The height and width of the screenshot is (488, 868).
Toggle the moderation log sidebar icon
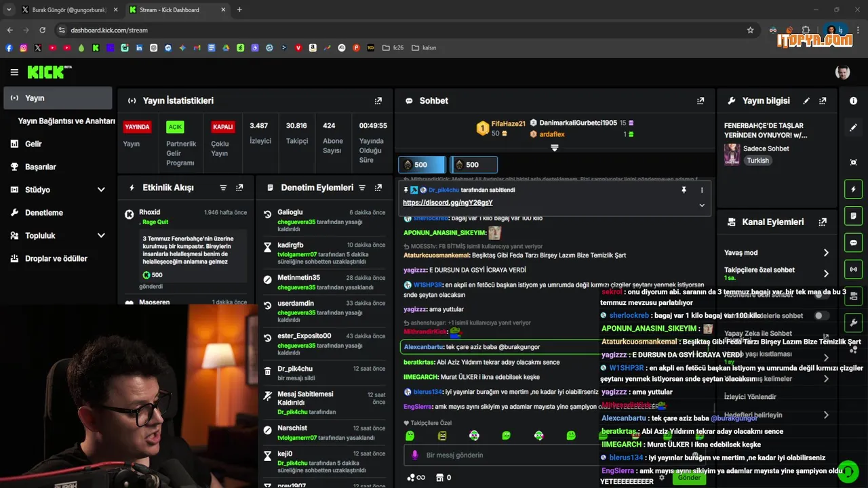(x=853, y=216)
